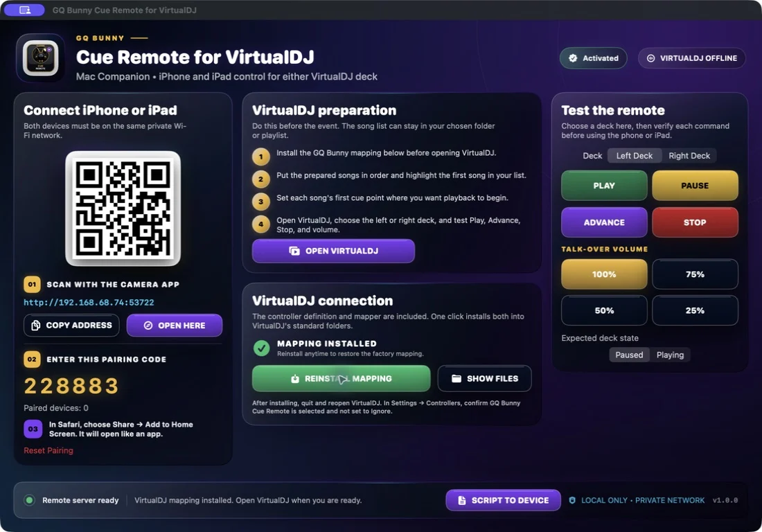The height and width of the screenshot is (532, 762).
Task: Click the yellow step 01 badge
Action: [x=32, y=284]
